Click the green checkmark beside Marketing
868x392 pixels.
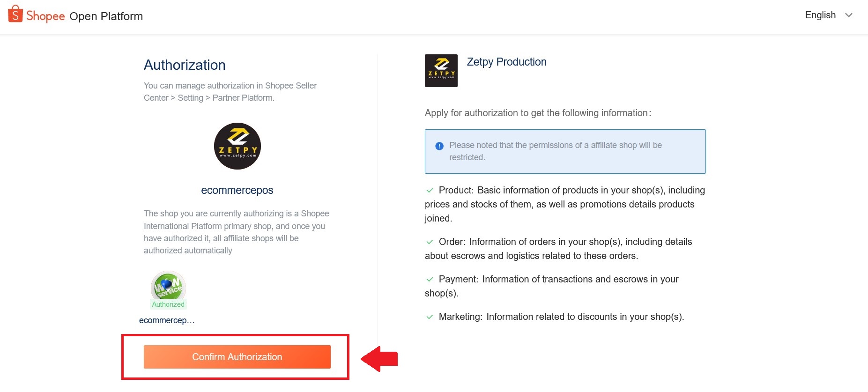click(430, 317)
